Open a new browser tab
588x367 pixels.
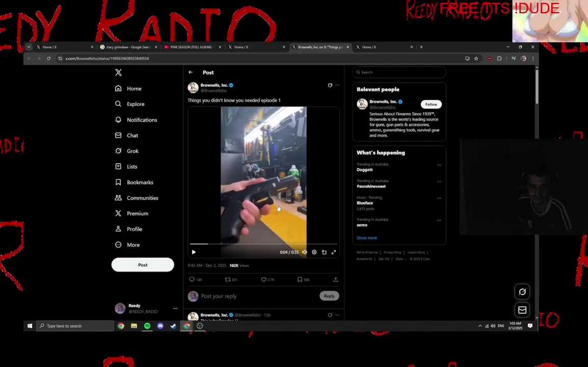421,47
